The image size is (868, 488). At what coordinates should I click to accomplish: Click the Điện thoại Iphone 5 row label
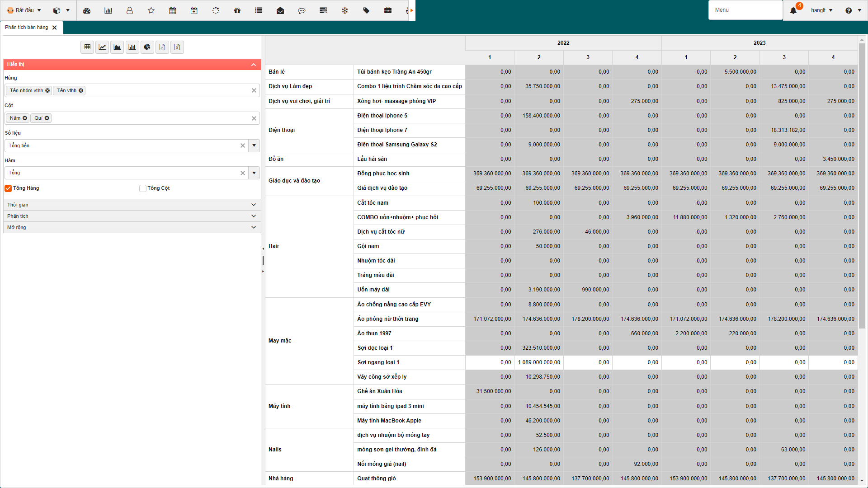pyautogui.click(x=409, y=116)
